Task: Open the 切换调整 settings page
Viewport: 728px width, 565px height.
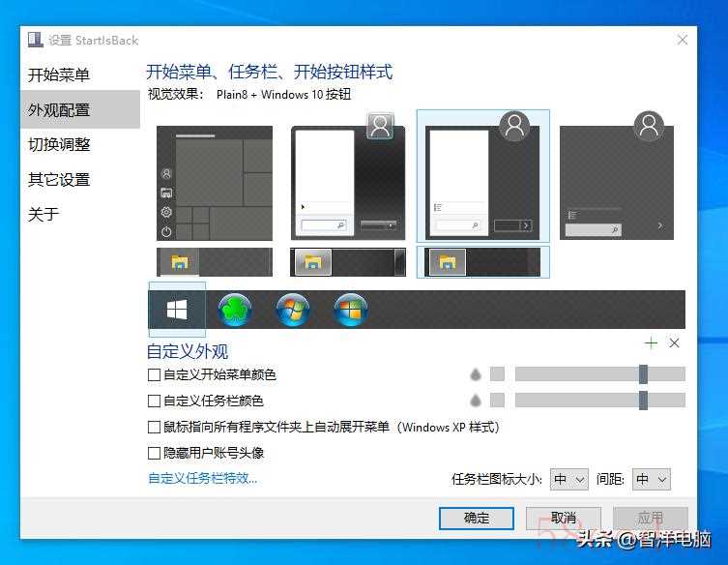Action: (x=80, y=144)
